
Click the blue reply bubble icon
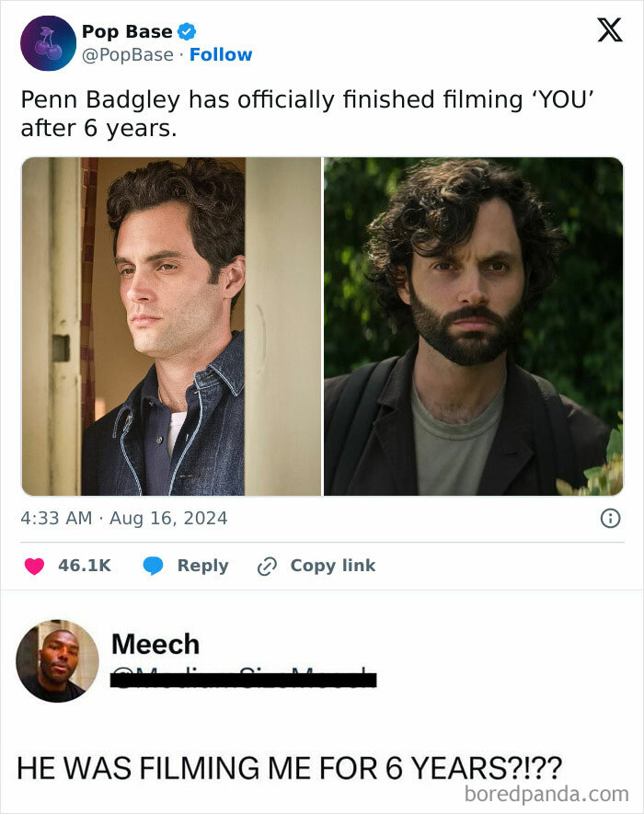154,566
